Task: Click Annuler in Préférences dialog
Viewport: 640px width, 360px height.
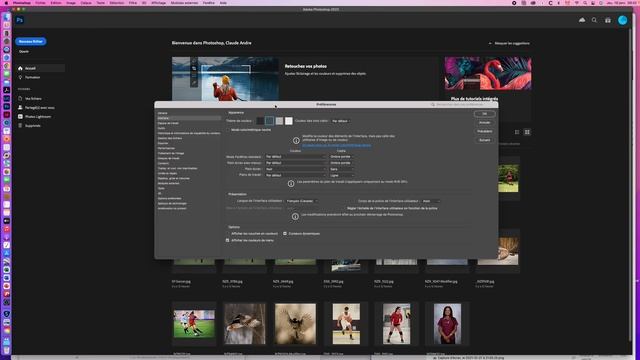Action: (484, 122)
